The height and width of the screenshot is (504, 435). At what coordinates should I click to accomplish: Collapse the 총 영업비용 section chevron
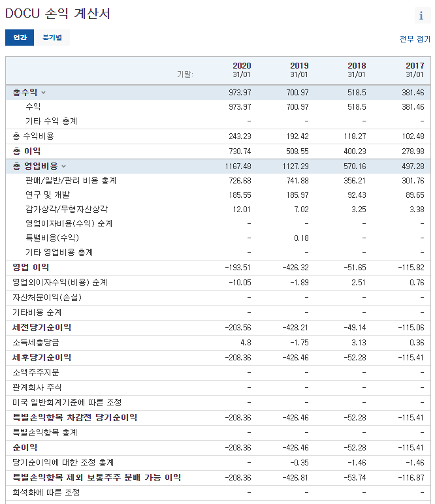pos(63,166)
